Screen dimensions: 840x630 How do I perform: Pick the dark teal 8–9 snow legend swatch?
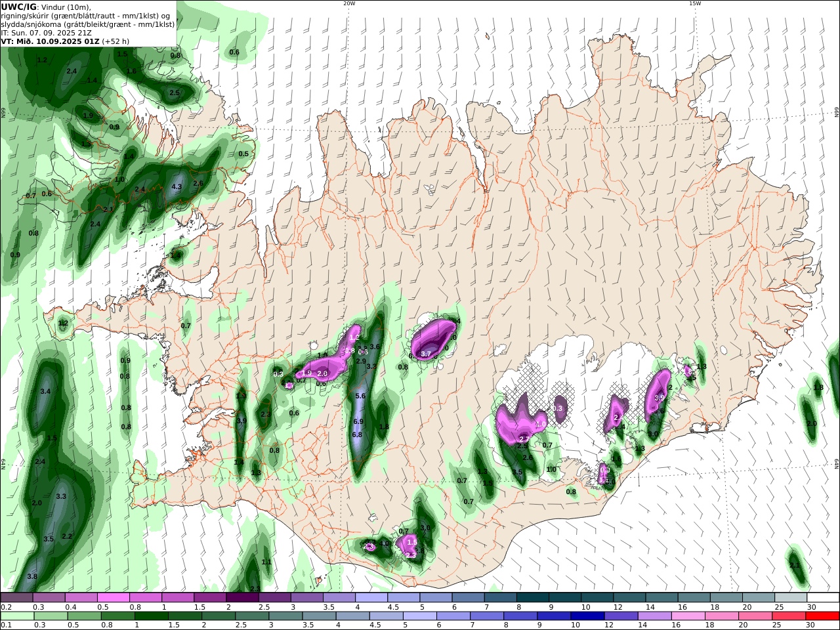[x=532, y=598]
